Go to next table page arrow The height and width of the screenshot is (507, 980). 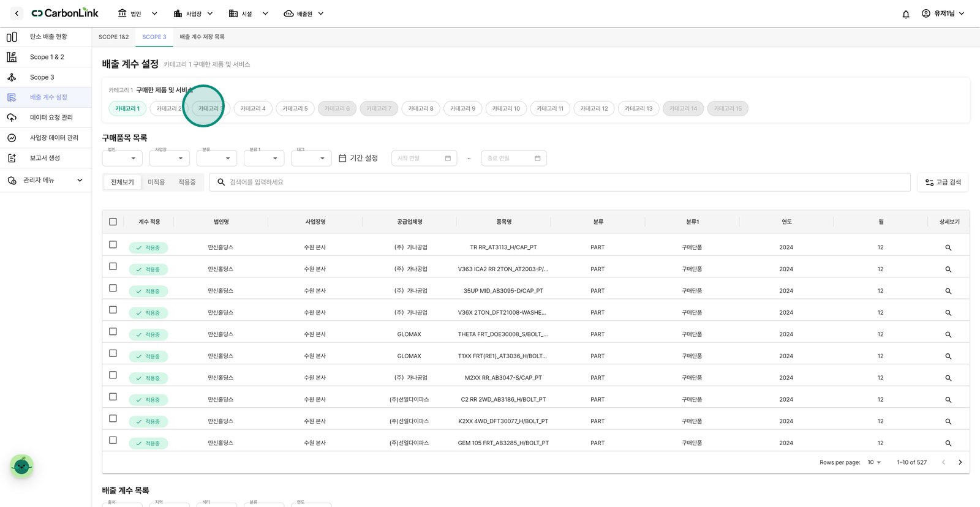(x=960, y=462)
